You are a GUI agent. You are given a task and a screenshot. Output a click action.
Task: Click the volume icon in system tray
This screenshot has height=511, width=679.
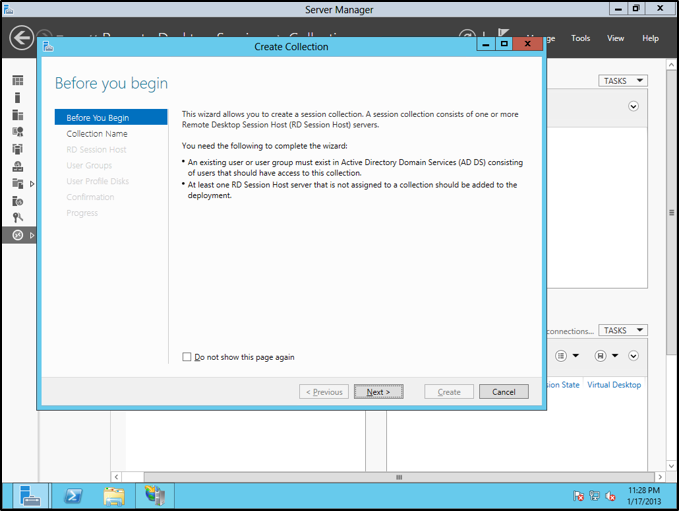610,495
